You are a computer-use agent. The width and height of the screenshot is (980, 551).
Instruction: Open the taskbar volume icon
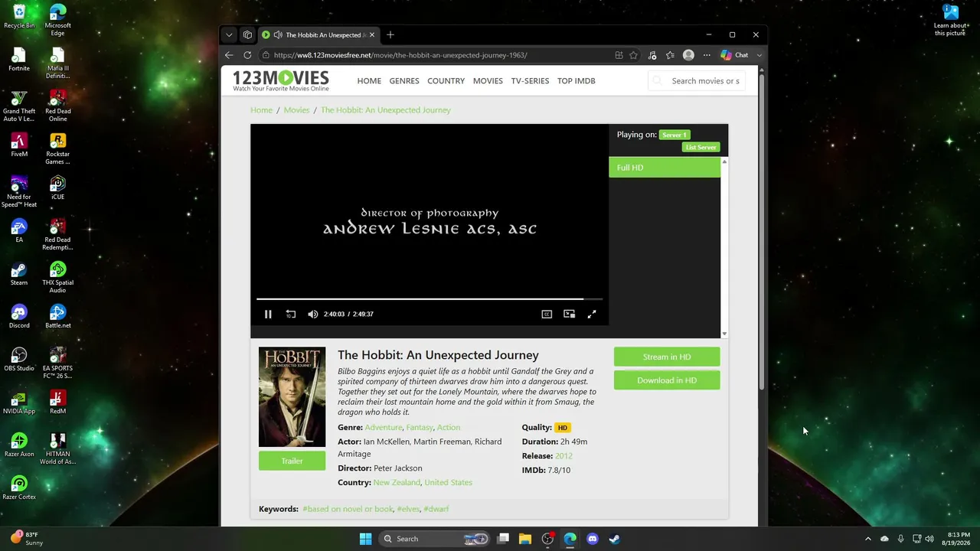pyautogui.click(x=929, y=539)
